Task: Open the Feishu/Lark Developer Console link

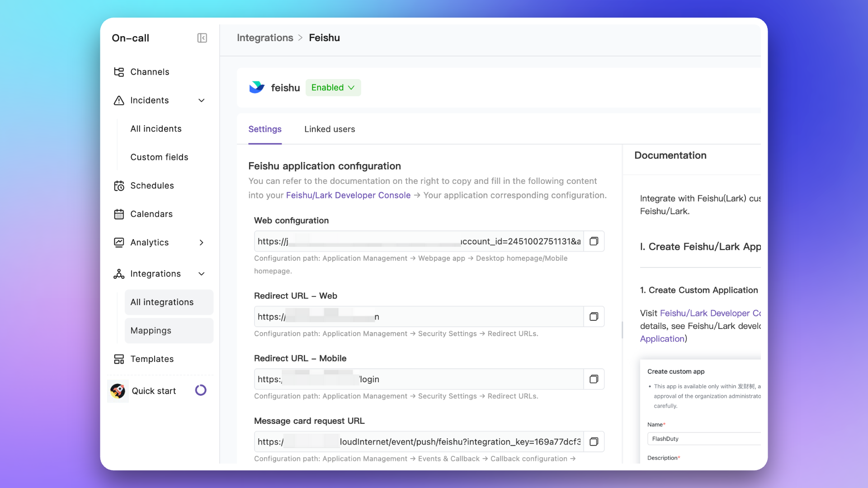Action: [x=348, y=195]
